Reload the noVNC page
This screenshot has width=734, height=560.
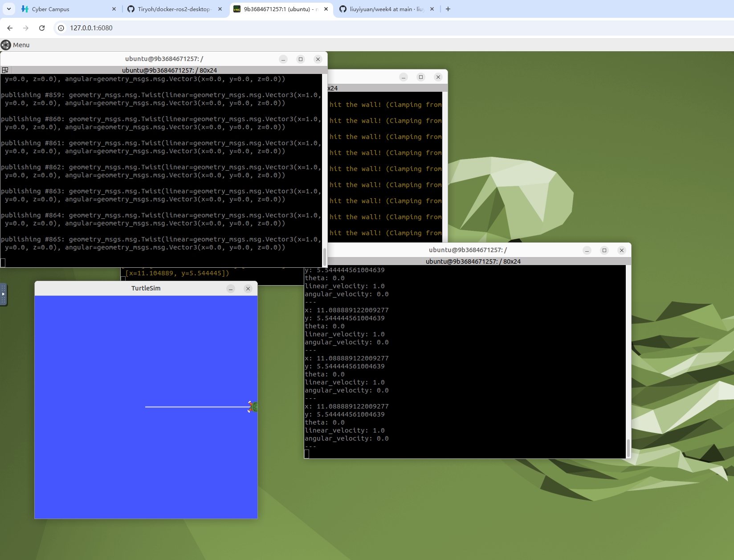(42, 28)
